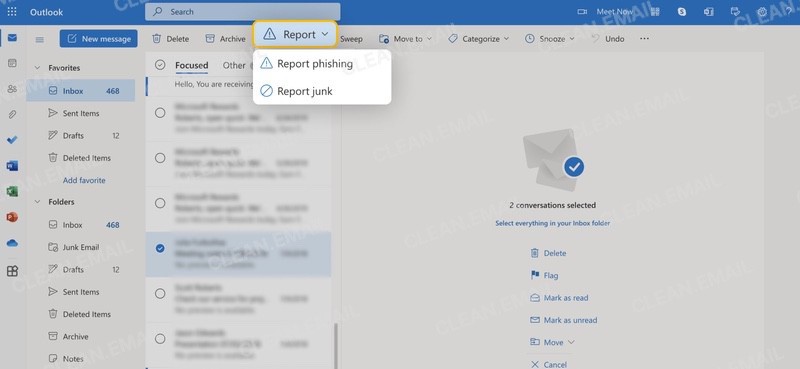The height and width of the screenshot is (369, 800).
Task: Switch to the Other tab
Action: point(234,65)
